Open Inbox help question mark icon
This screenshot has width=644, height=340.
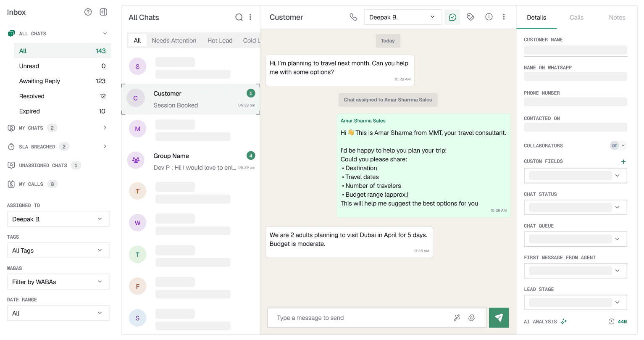(x=88, y=12)
